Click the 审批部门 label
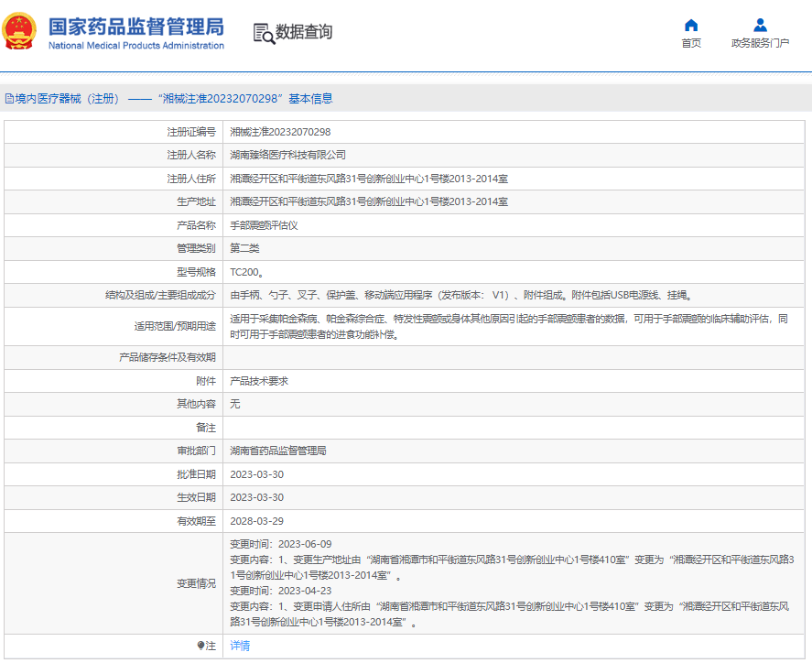This screenshot has height=663, width=812. (x=196, y=451)
